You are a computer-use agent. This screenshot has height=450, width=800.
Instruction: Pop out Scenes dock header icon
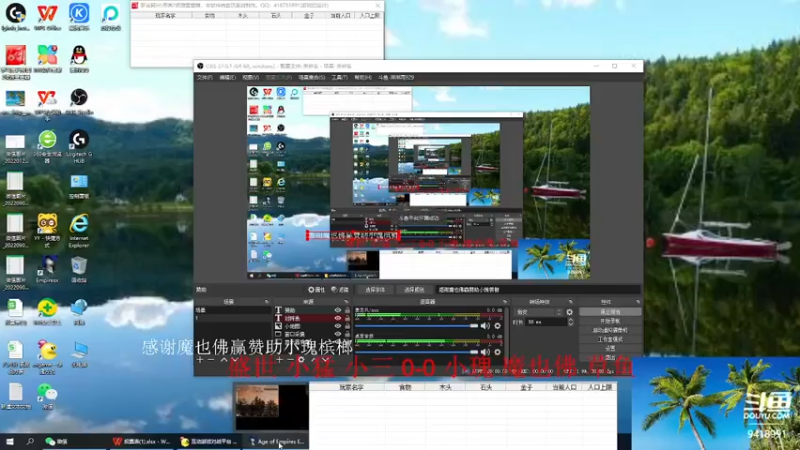266,302
